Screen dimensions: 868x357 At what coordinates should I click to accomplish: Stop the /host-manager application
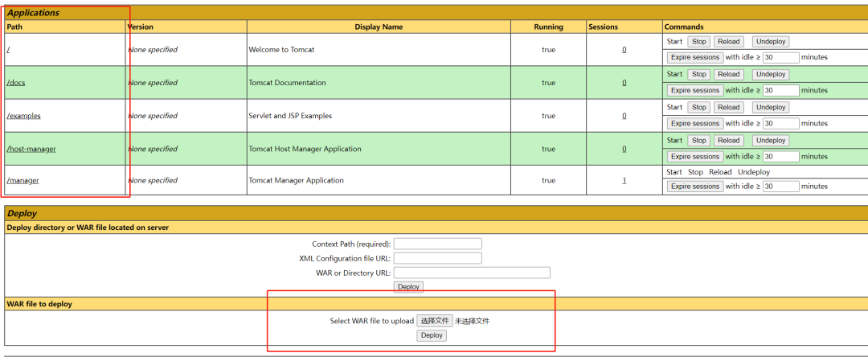point(699,141)
